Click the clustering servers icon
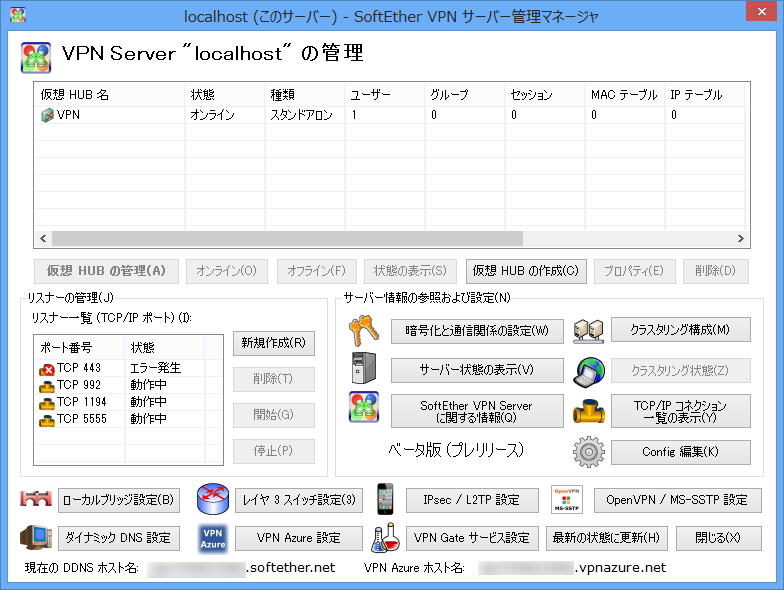This screenshot has width=784, height=590. tap(588, 330)
